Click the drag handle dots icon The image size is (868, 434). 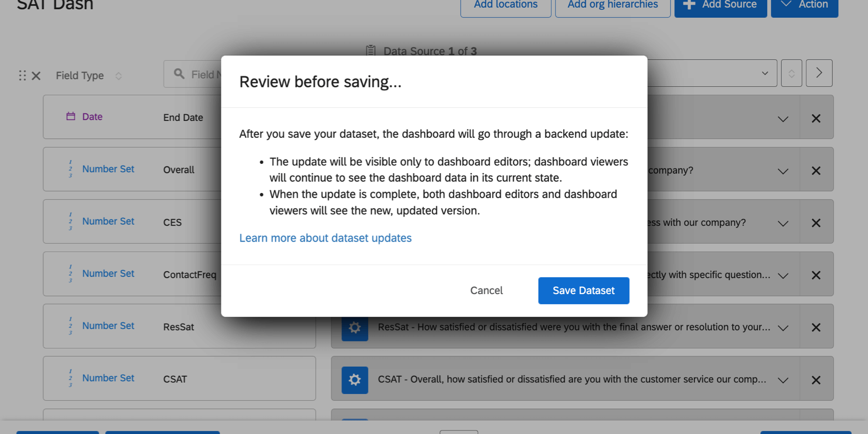[22, 76]
